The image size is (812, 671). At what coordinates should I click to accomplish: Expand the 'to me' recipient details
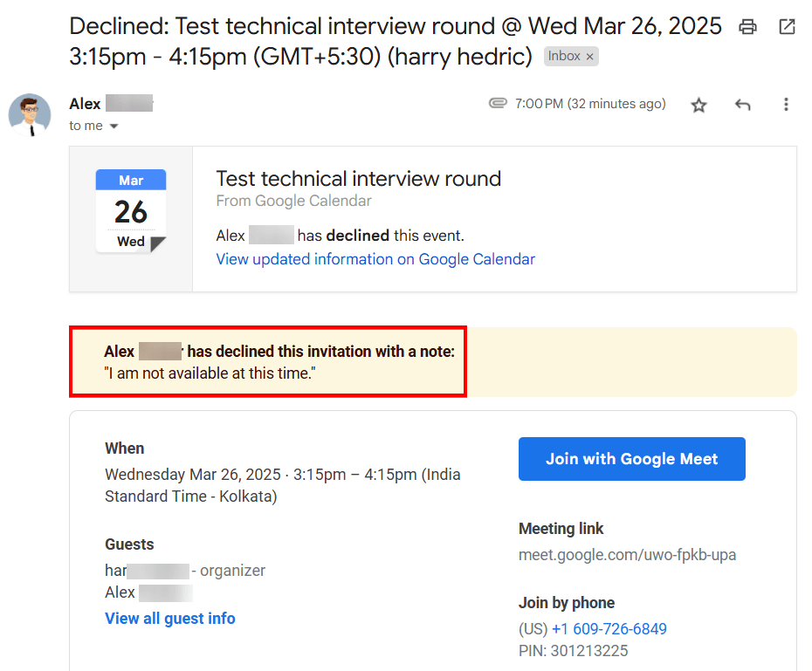coord(114,127)
